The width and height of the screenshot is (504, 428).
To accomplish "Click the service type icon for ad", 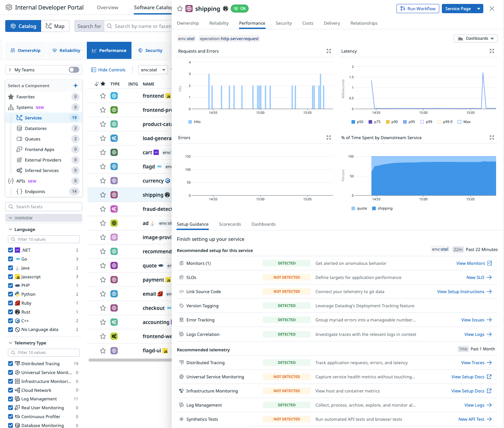I will click(114, 223).
